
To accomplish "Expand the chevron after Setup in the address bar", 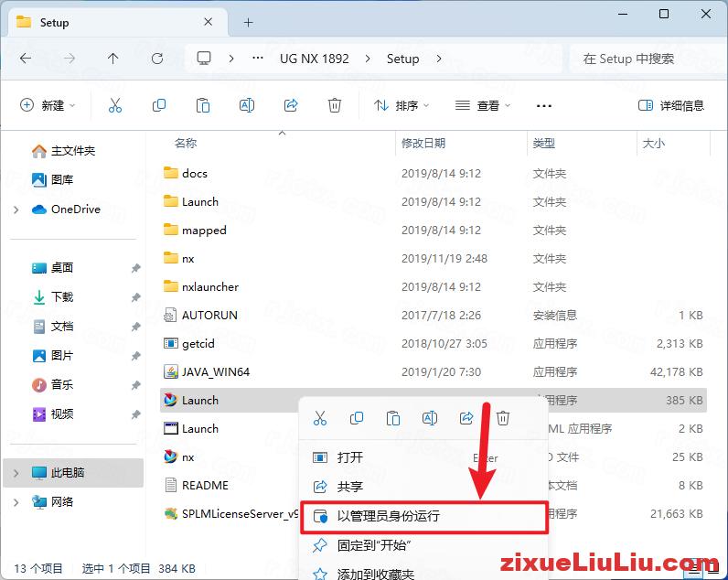I will coord(439,59).
